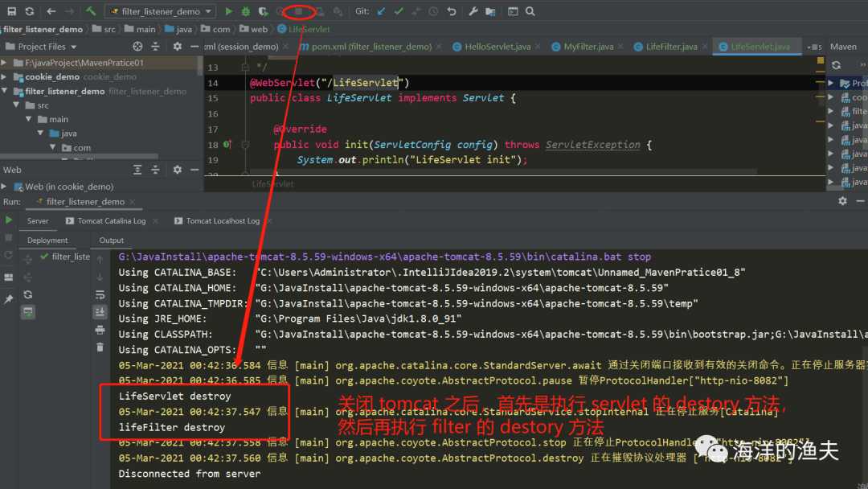Run filter_listener_demo with the green play icon
Viewport: 868px width, 489px height.
pos(228,11)
